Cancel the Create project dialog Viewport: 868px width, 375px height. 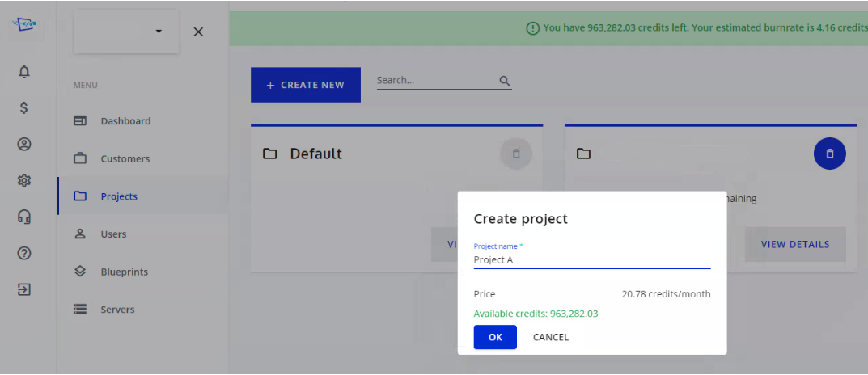550,337
